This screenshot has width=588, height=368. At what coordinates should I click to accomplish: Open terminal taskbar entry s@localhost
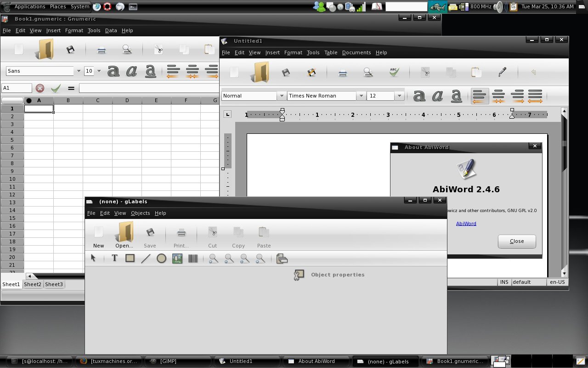40,361
